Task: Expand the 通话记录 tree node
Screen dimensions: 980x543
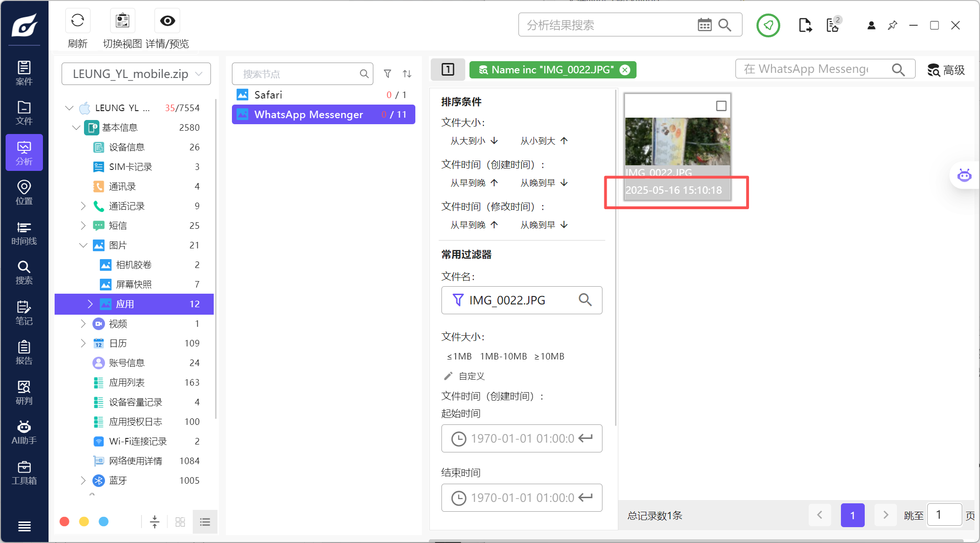Action: [83, 206]
